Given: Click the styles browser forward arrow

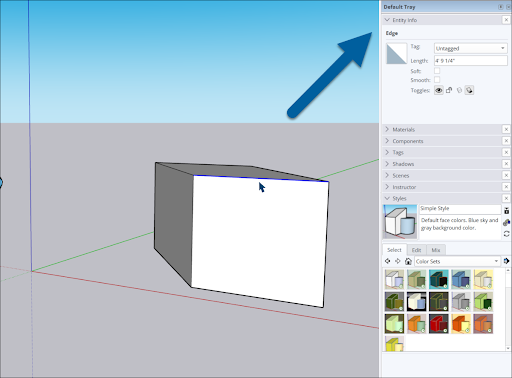Looking at the screenshot, I should pyautogui.click(x=398, y=261).
